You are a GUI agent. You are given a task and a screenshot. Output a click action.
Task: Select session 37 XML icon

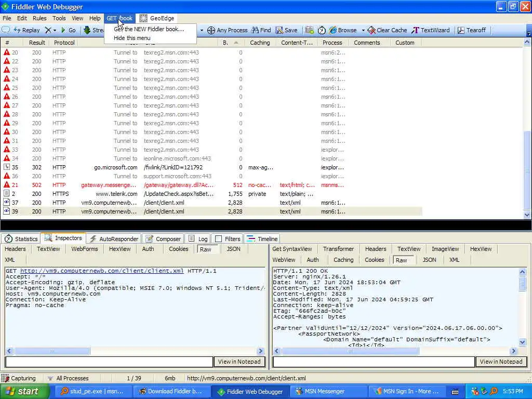coord(6,203)
